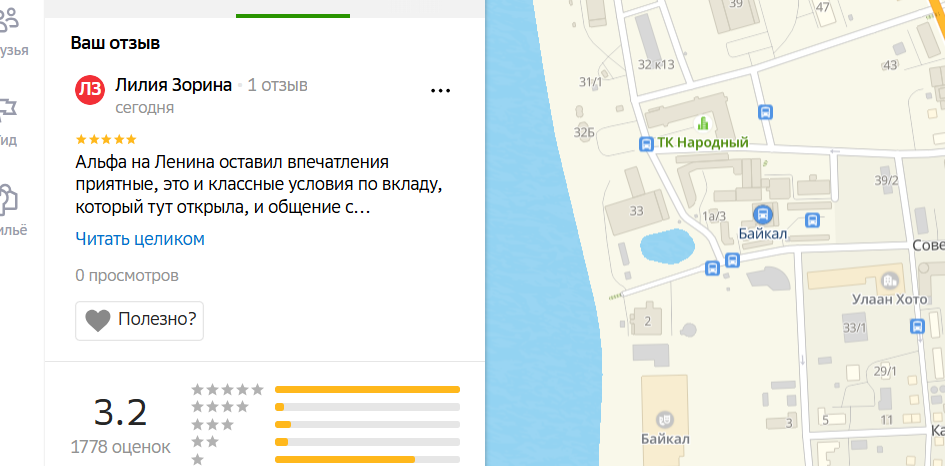The image size is (945, 466).
Task: Open the Лилия Зорина profile name
Action: (174, 86)
